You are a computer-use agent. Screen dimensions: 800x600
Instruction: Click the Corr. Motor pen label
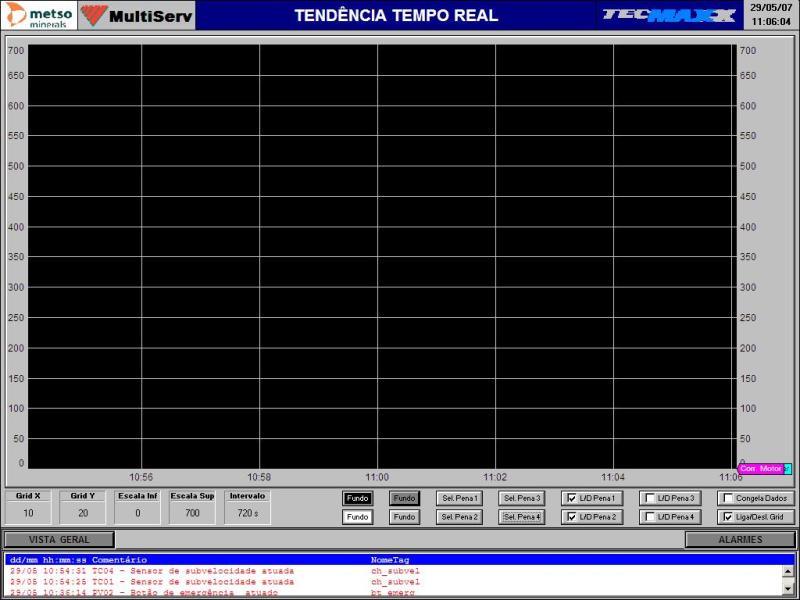click(761, 468)
